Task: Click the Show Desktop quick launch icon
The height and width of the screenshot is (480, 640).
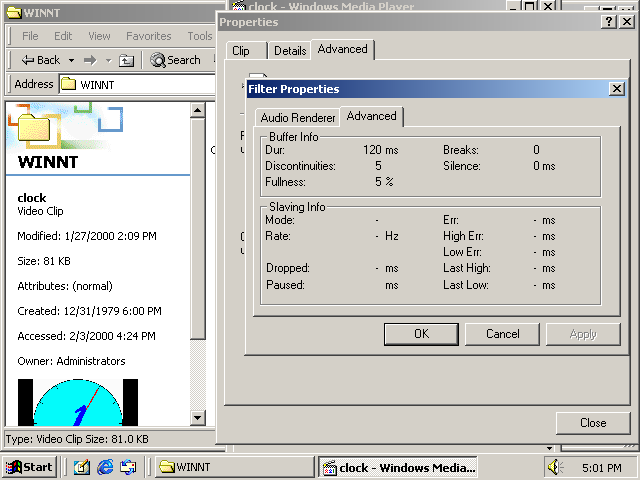Action: pos(82,467)
